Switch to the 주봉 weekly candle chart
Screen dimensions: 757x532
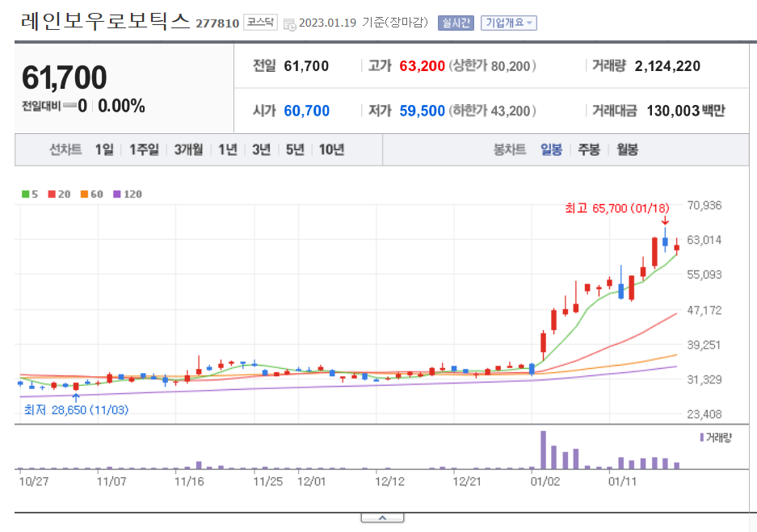(x=589, y=149)
